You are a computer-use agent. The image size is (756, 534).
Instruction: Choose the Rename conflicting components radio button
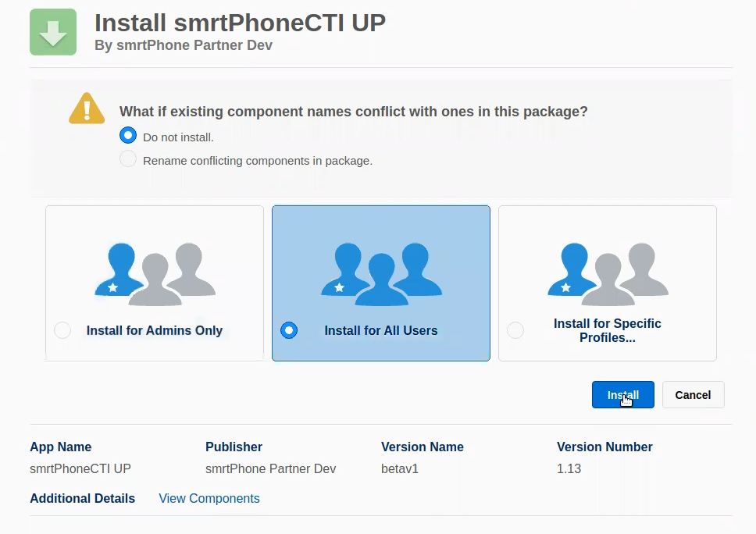point(128,160)
